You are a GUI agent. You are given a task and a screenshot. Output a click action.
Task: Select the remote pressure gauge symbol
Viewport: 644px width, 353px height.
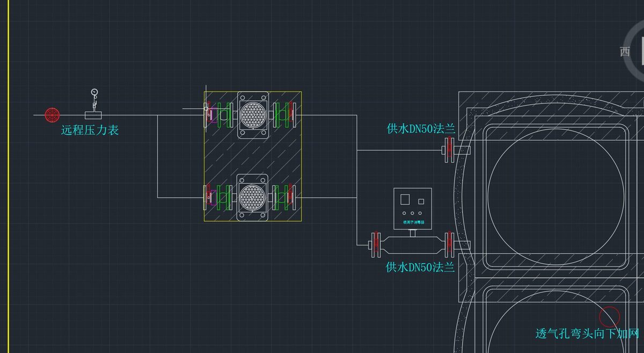pyautogui.click(x=94, y=103)
